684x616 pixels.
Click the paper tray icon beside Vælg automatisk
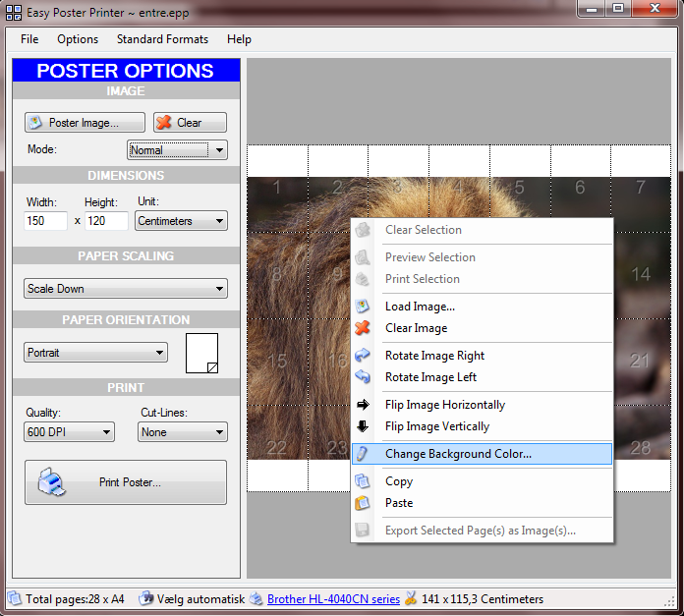click(x=145, y=599)
